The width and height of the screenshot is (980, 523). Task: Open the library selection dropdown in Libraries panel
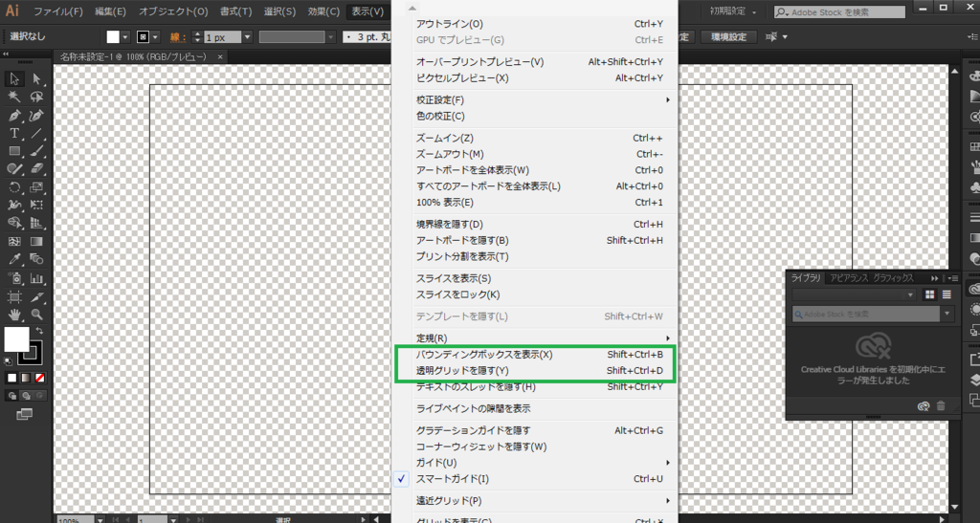(x=854, y=294)
